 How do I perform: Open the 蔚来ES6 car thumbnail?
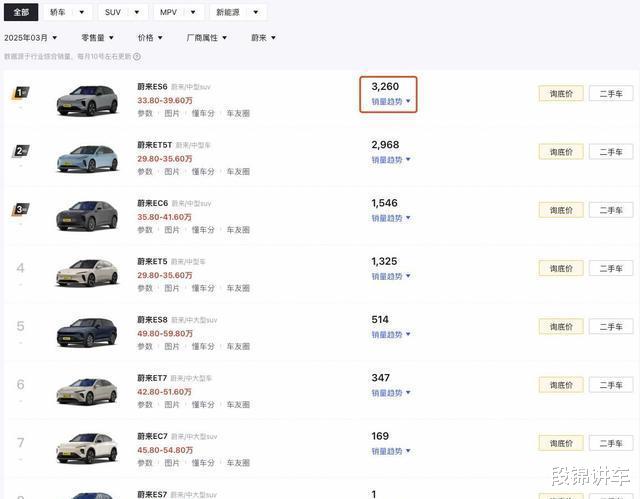coord(87,100)
